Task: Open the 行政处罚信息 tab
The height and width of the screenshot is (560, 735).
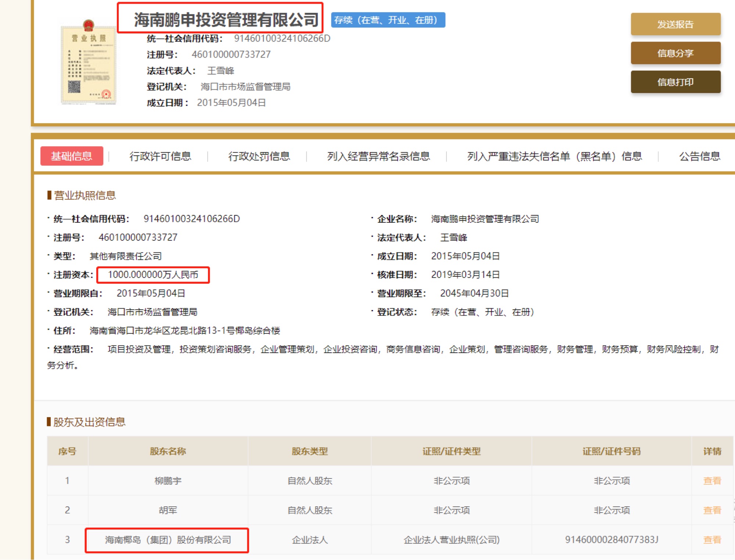Action: coord(259,156)
